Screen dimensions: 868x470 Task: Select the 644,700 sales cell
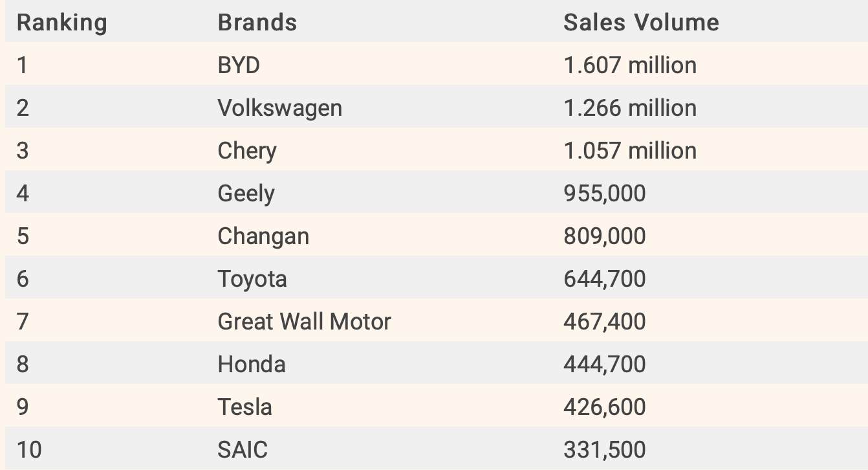[604, 279]
